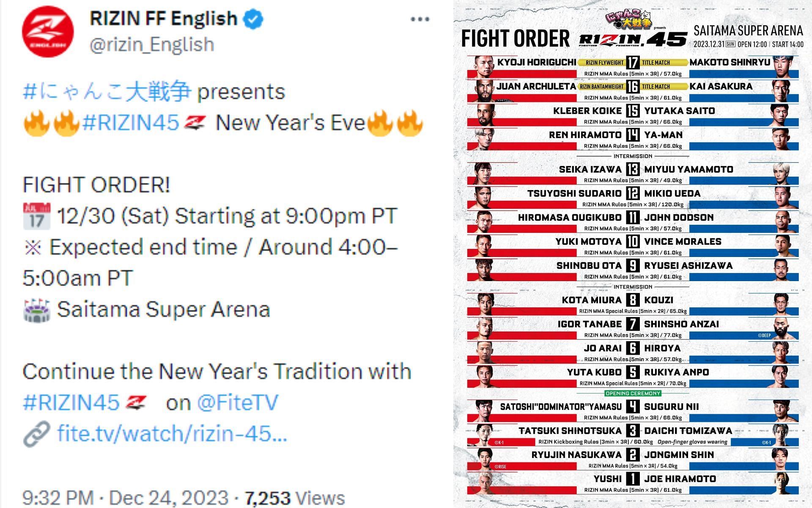The height and width of the screenshot is (508, 812).
Task: Click the RIZIN FF English display name
Action: 163,19
